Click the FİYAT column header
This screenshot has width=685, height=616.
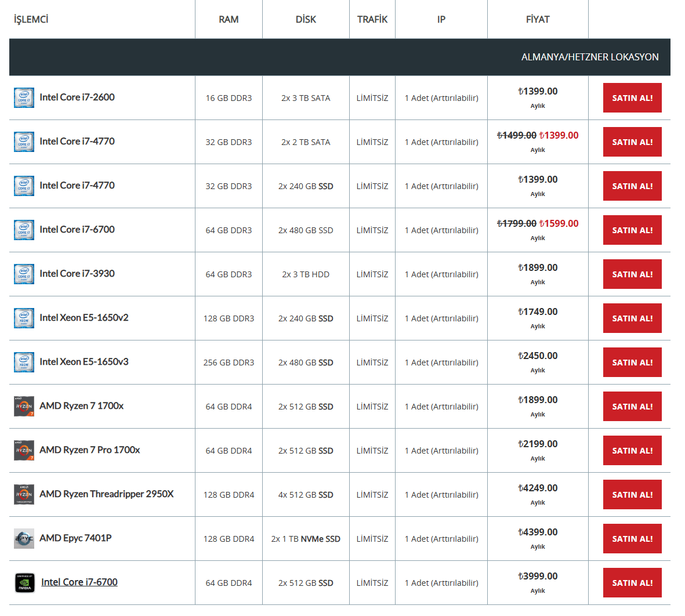click(537, 20)
